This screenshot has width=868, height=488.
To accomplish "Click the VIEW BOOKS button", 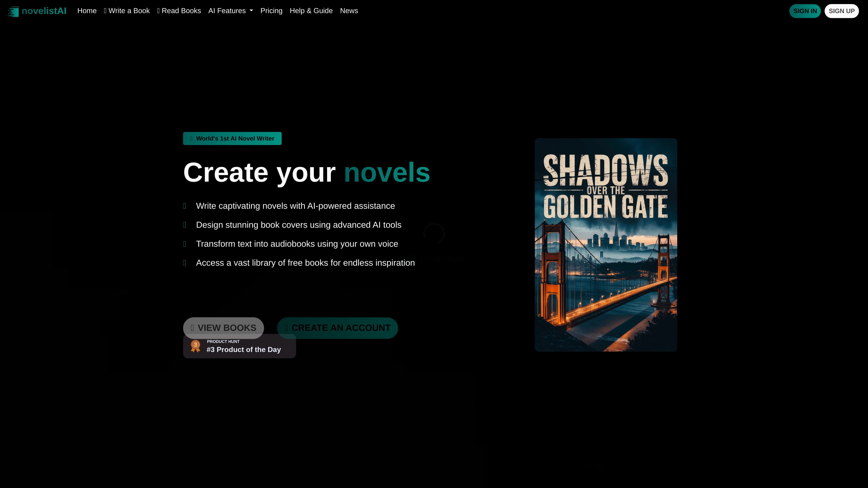I will coord(223,328).
